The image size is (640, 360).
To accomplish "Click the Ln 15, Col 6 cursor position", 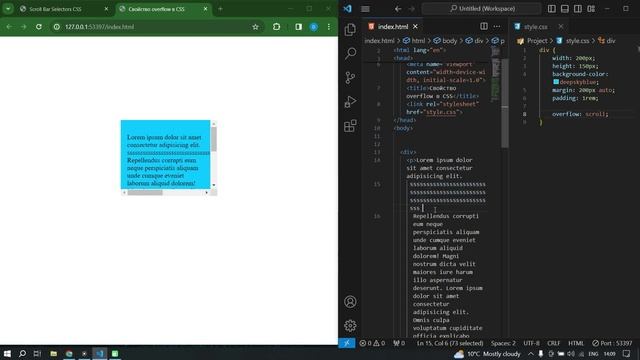I will click(450, 343).
